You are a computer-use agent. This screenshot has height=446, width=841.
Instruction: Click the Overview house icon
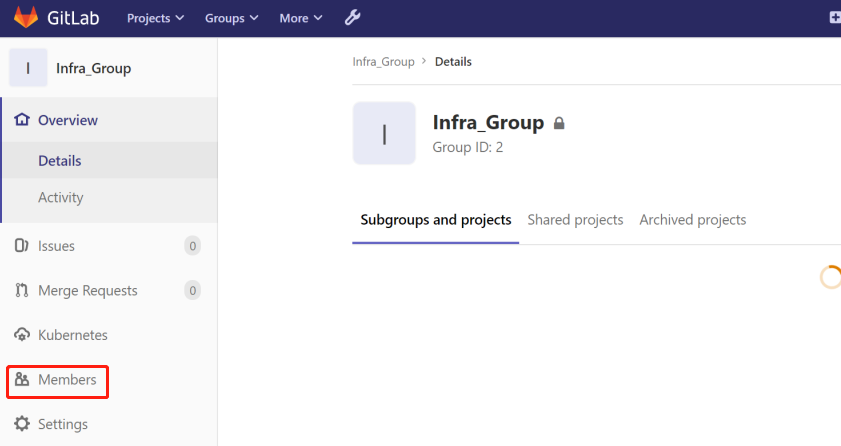[22, 120]
